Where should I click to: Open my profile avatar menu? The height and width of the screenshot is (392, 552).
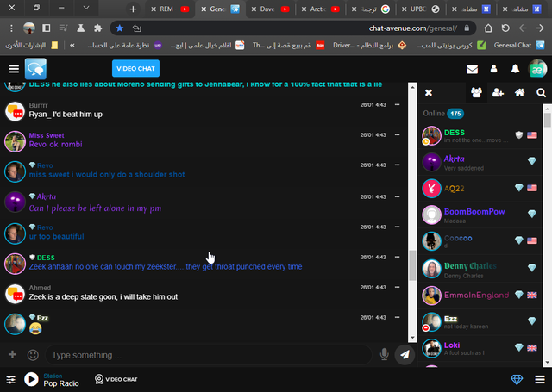(537, 69)
